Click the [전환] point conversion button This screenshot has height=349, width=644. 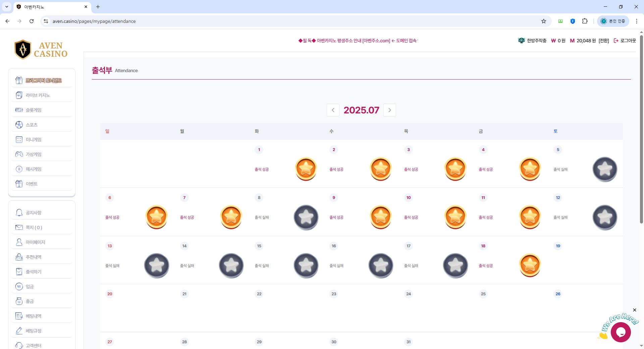(604, 41)
